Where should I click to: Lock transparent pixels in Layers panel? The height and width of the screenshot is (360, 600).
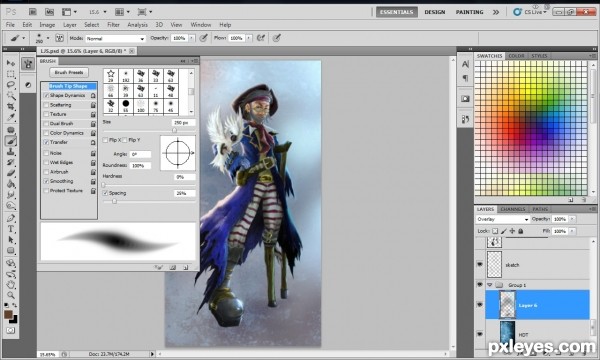coord(495,231)
